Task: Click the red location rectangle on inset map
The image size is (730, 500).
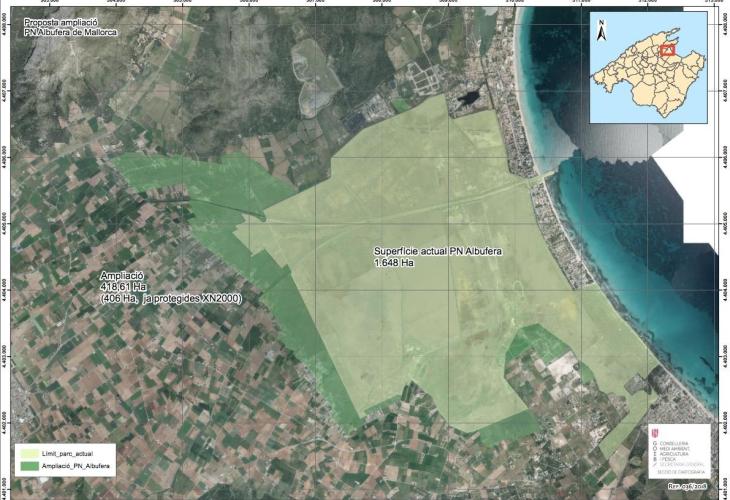Action: [669, 48]
